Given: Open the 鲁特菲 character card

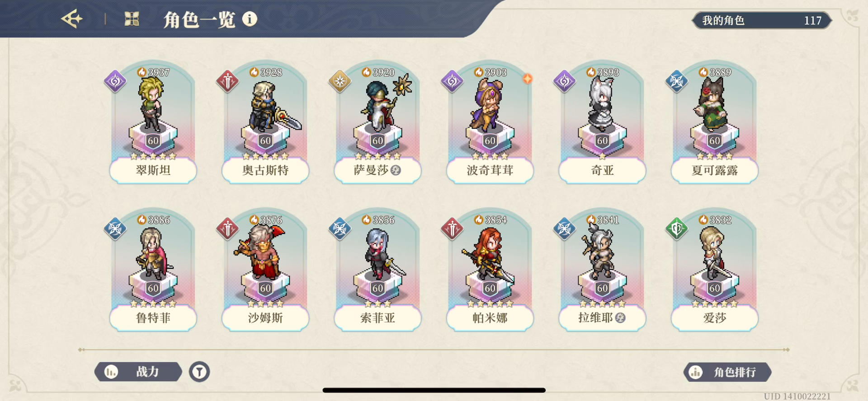Looking at the screenshot, I should point(153,270).
